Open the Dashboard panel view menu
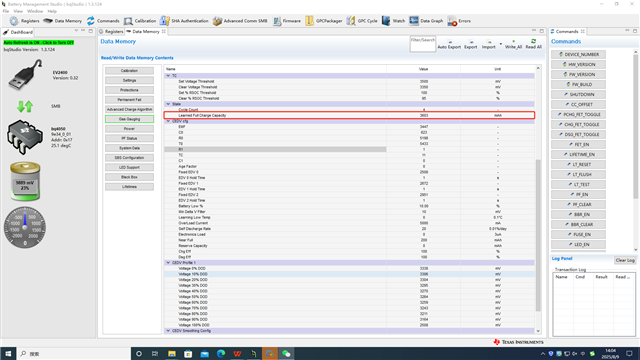 [x=76, y=31]
